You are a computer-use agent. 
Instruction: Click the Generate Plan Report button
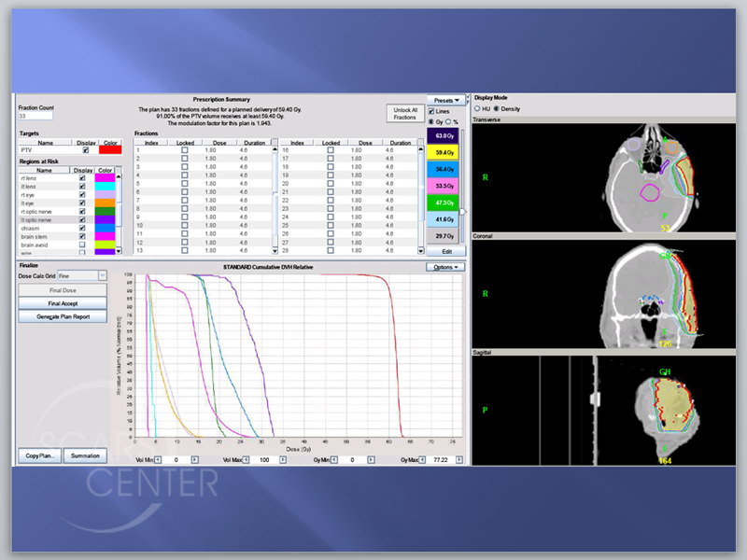[x=63, y=316]
